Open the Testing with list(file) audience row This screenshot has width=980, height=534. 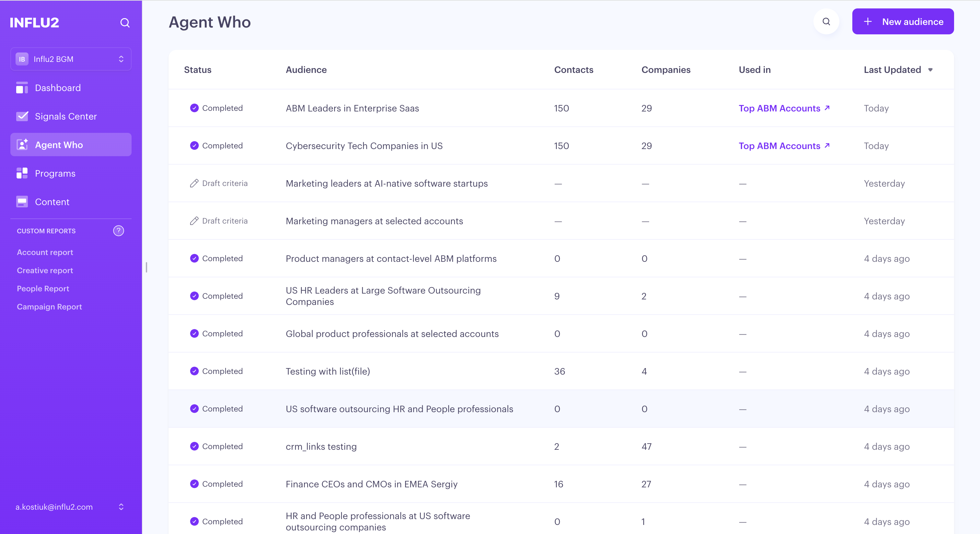coord(561,371)
